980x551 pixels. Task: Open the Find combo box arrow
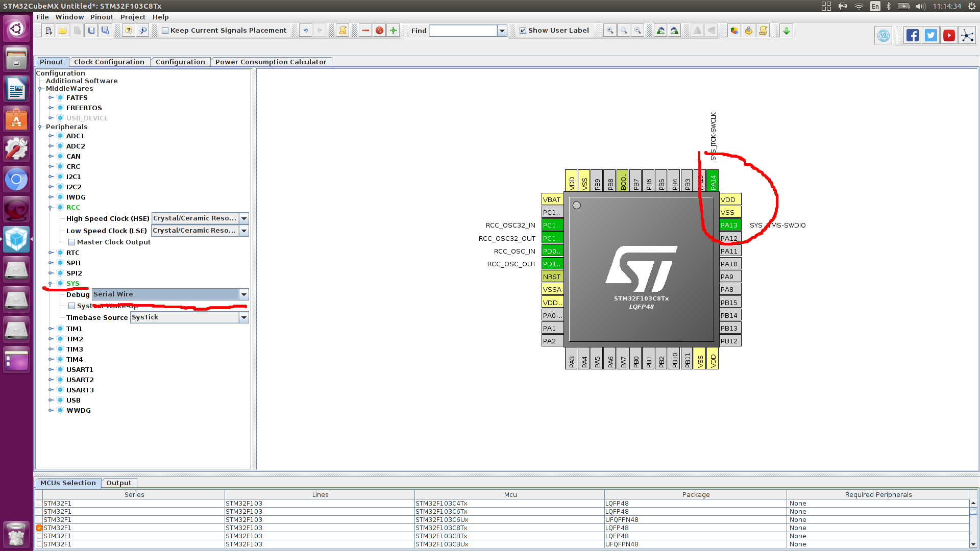coord(502,31)
